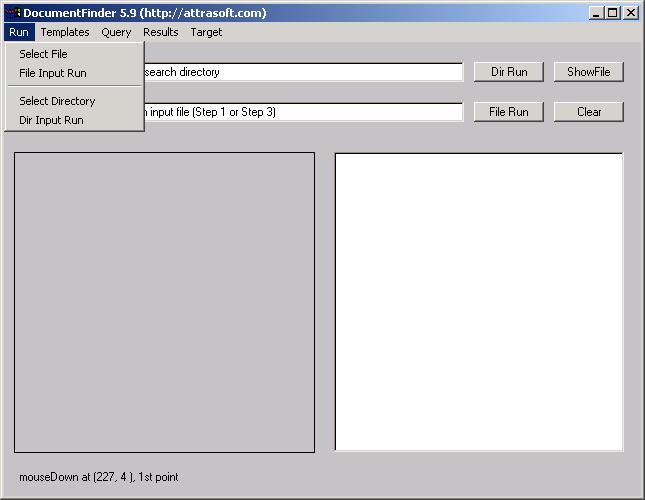
Task: Click inside the white results text area
Action: [478, 302]
